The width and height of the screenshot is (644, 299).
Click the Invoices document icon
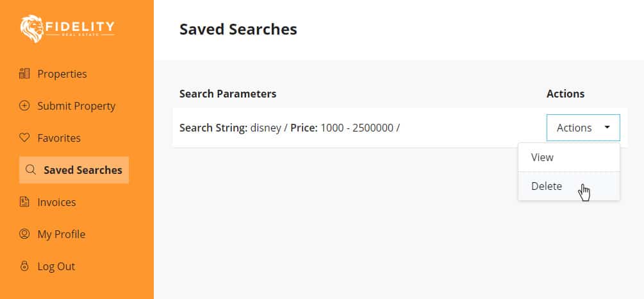tap(24, 202)
